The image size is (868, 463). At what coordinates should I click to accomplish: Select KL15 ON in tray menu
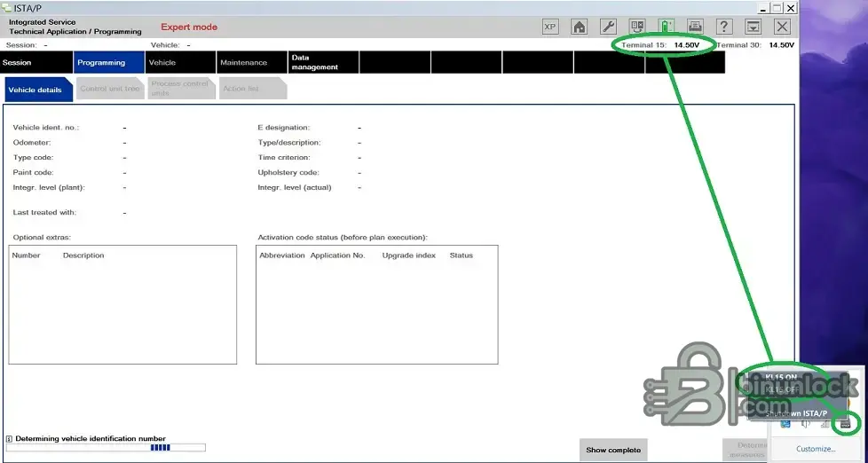(781, 377)
